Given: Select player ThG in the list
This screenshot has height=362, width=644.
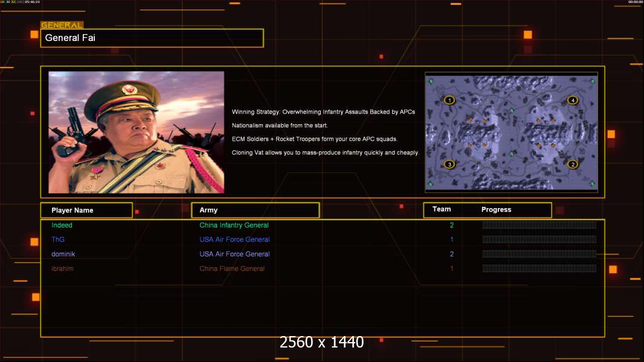Looking at the screenshot, I should coord(58,240).
